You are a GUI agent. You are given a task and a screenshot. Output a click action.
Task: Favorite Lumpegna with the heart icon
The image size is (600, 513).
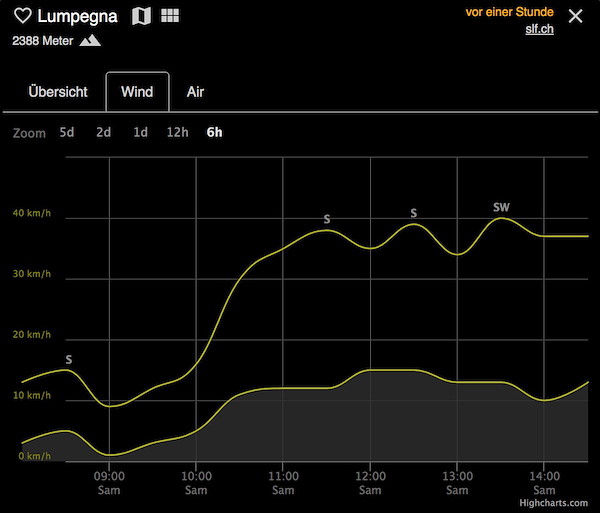pos(23,16)
